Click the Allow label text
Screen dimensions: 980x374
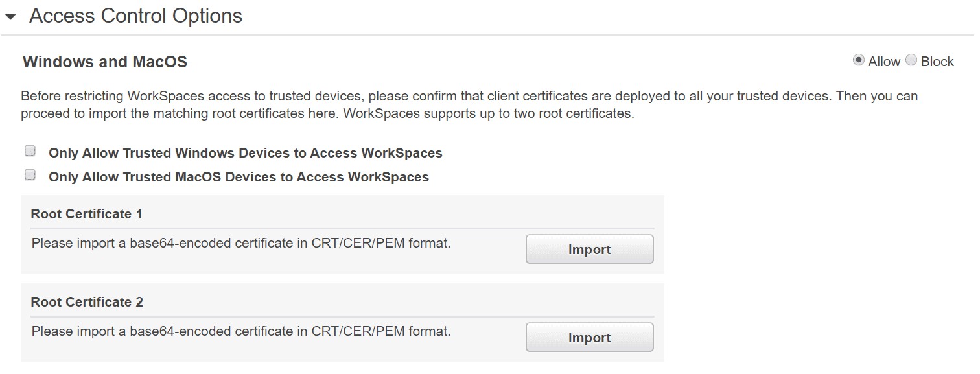(x=884, y=62)
